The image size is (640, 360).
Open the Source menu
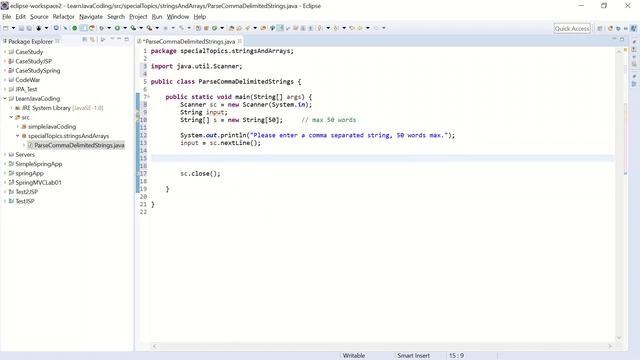pyautogui.click(x=39, y=17)
